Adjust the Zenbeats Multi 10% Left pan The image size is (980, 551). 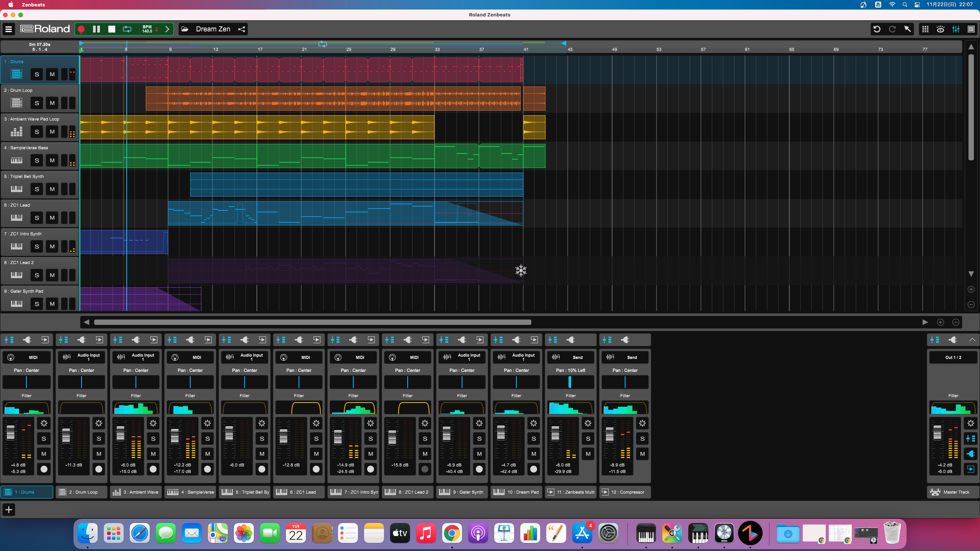pyautogui.click(x=570, y=382)
